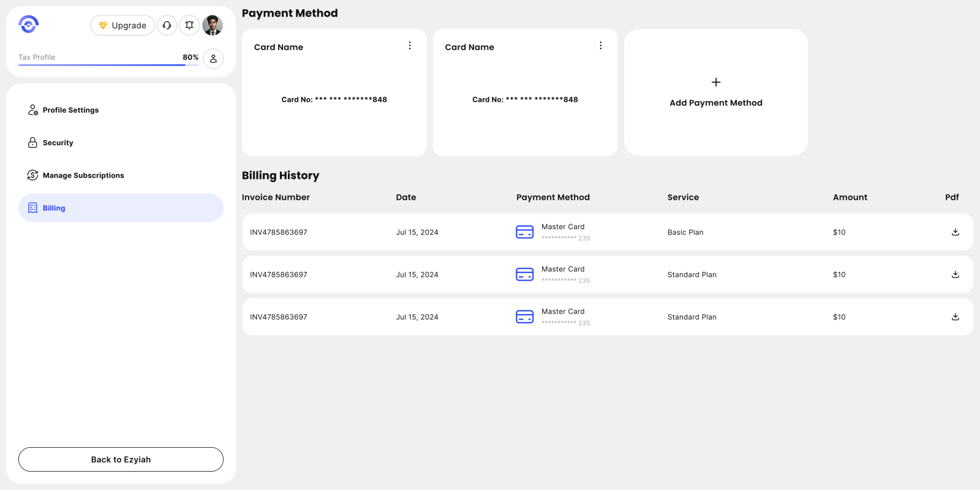Open Manage Subscriptions page
Image resolution: width=980 pixels, height=490 pixels.
pyautogui.click(x=83, y=175)
